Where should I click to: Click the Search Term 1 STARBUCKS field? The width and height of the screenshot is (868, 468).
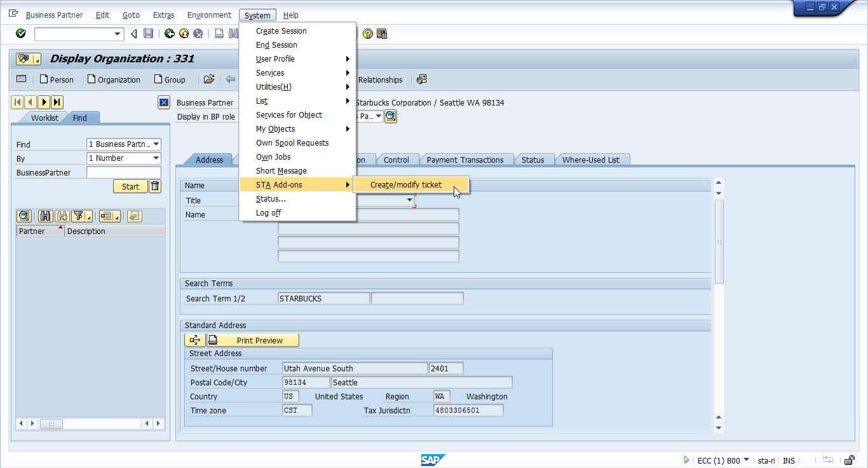[324, 298]
